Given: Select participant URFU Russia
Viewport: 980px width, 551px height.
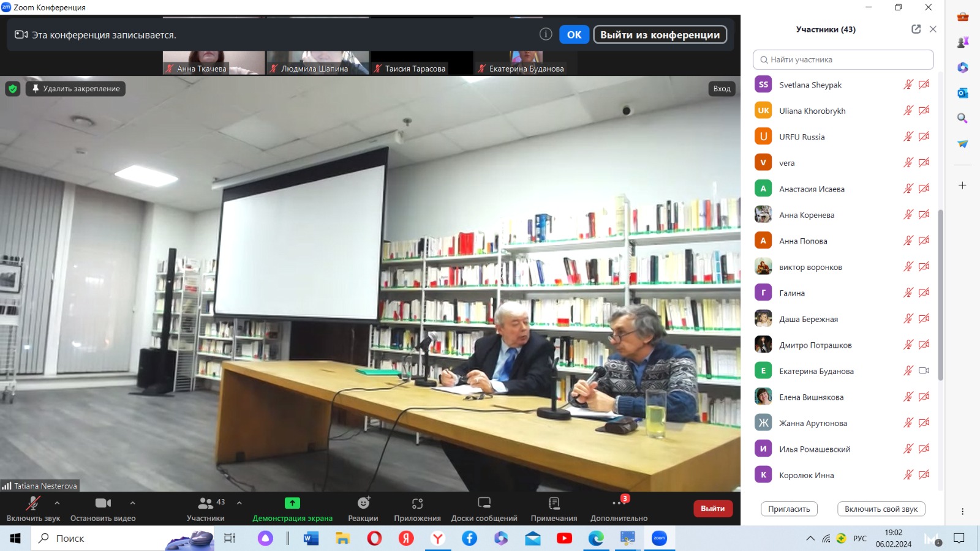Looking at the screenshot, I should point(843,137).
